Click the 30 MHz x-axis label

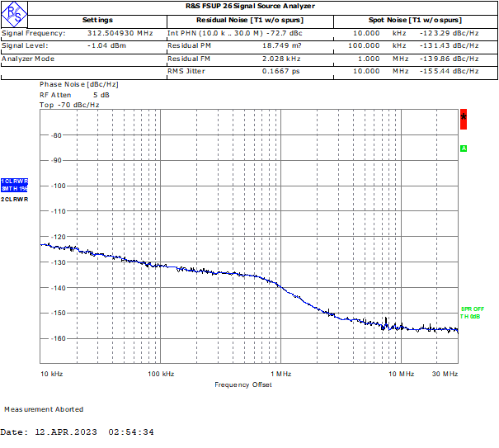click(x=445, y=374)
